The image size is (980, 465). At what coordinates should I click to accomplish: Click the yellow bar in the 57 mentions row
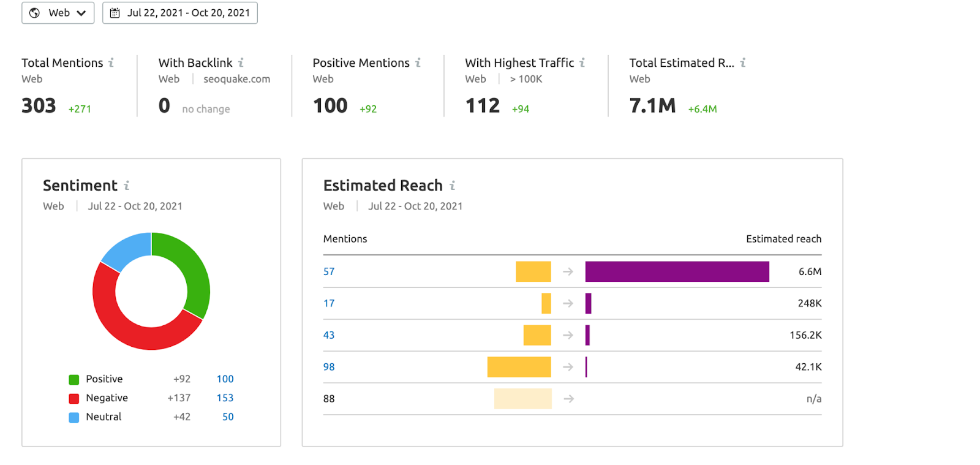click(x=533, y=271)
